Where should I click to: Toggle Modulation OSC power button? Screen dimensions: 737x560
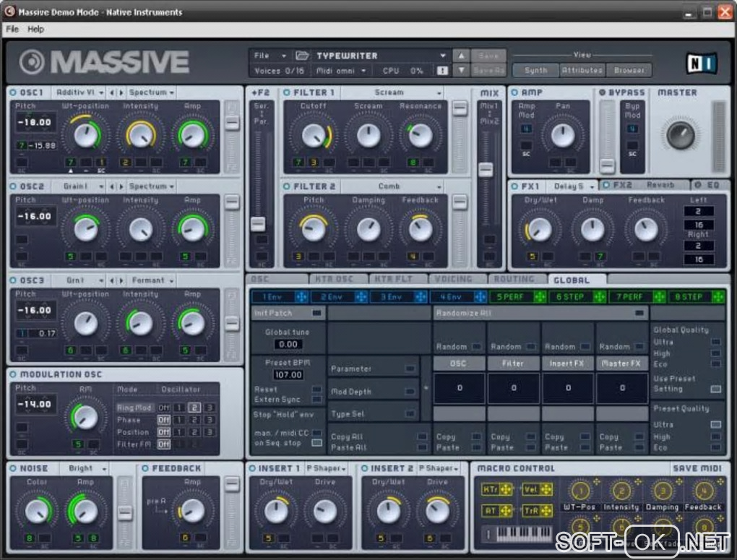(x=13, y=375)
